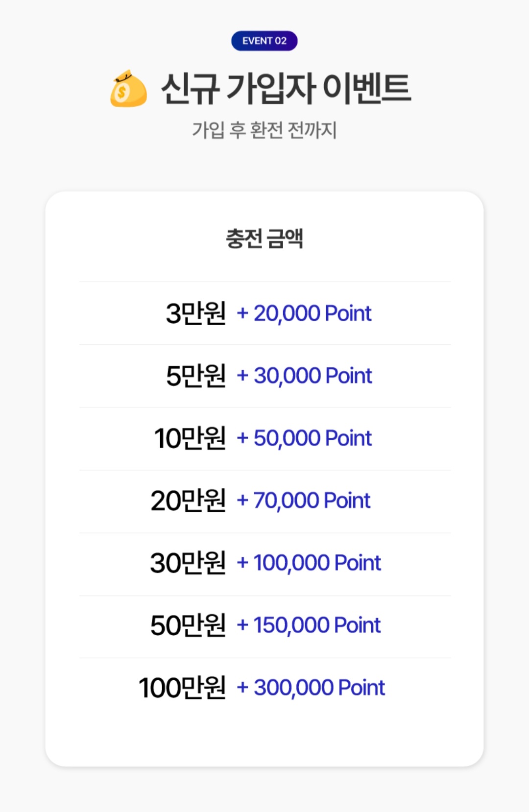Screen dimensions: 529x812
Task: Select the 20만원 charge amount
Action: coord(189,501)
